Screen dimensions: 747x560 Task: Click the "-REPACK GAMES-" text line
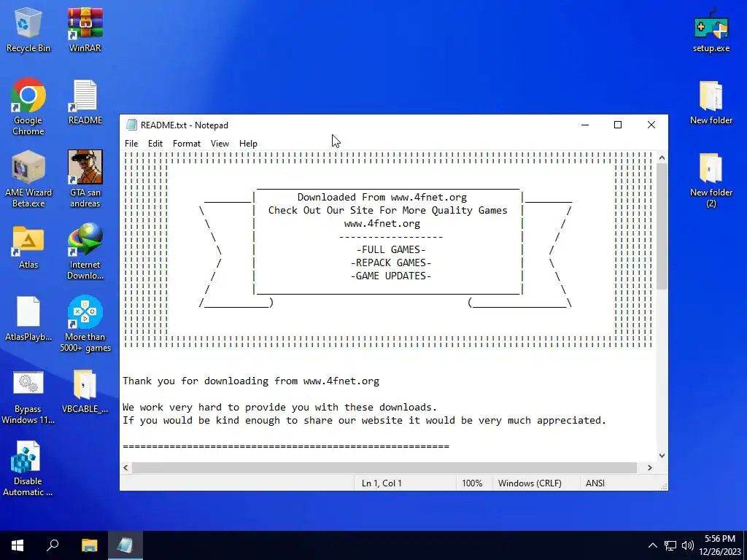pos(391,262)
